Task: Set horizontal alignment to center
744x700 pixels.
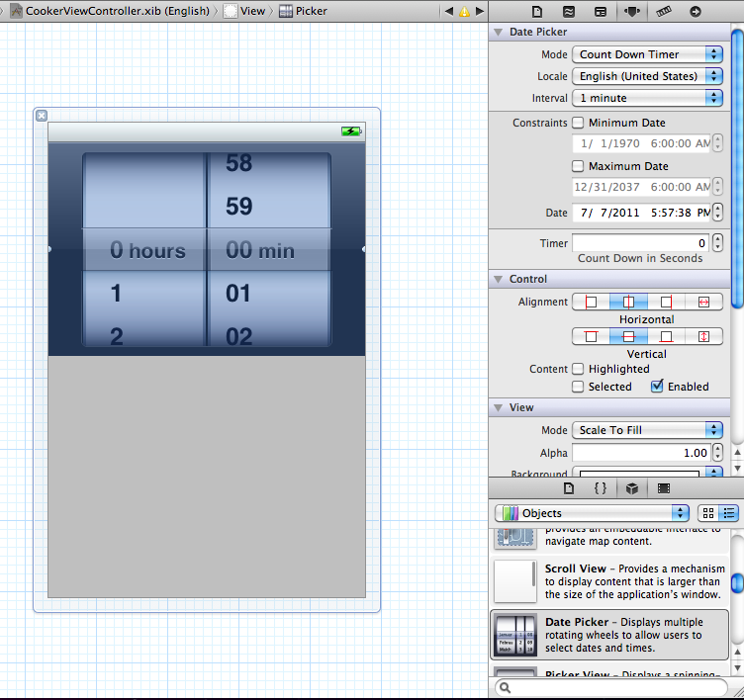Action: pyautogui.click(x=628, y=302)
